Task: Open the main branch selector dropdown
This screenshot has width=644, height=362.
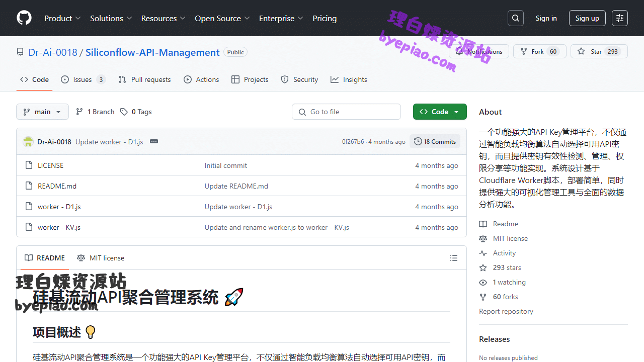Action: coord(42,112)
